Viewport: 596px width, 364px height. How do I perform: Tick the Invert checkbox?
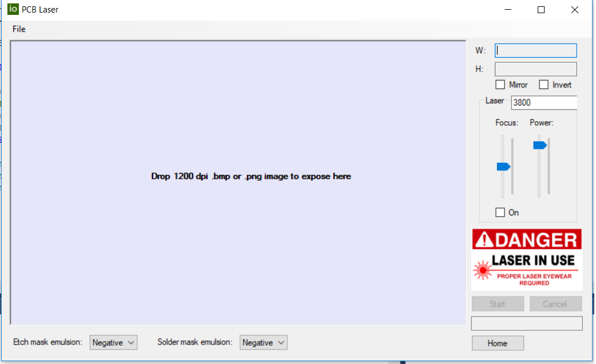pyautogui.click(x=544, y=85)
